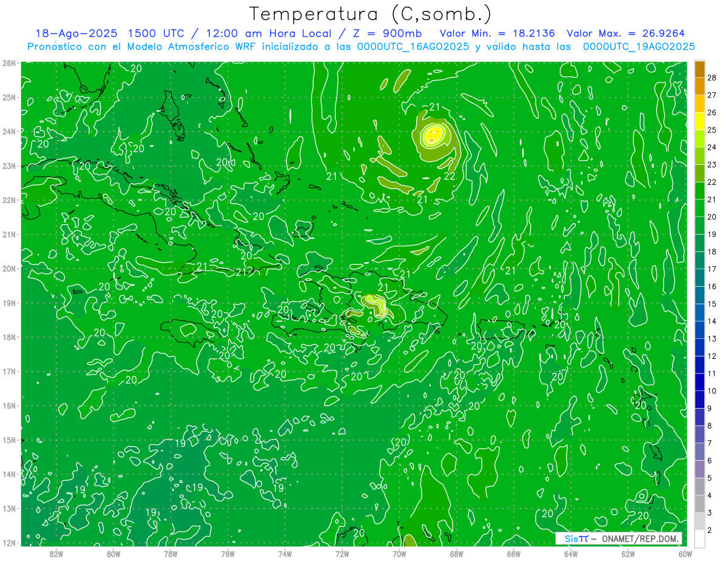Click the color bar label '25'
Viewport: 728px width, 562px height.
(x=712, y=130)
